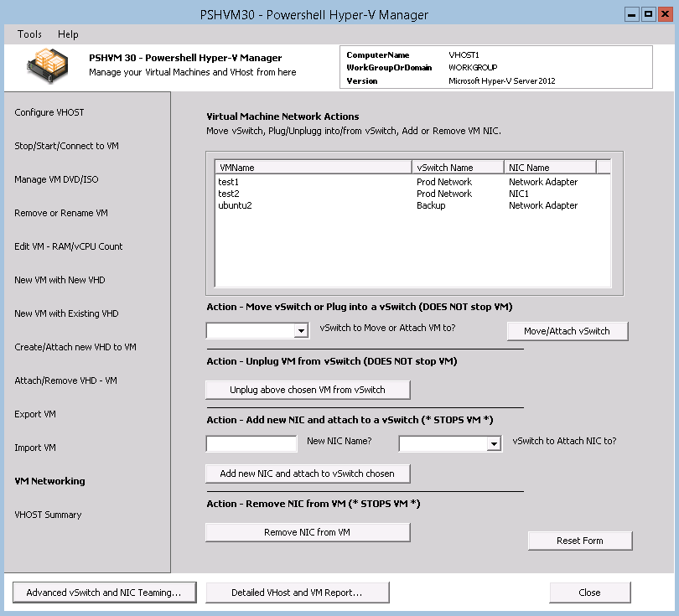Open the Help menu

click(68, 34)
